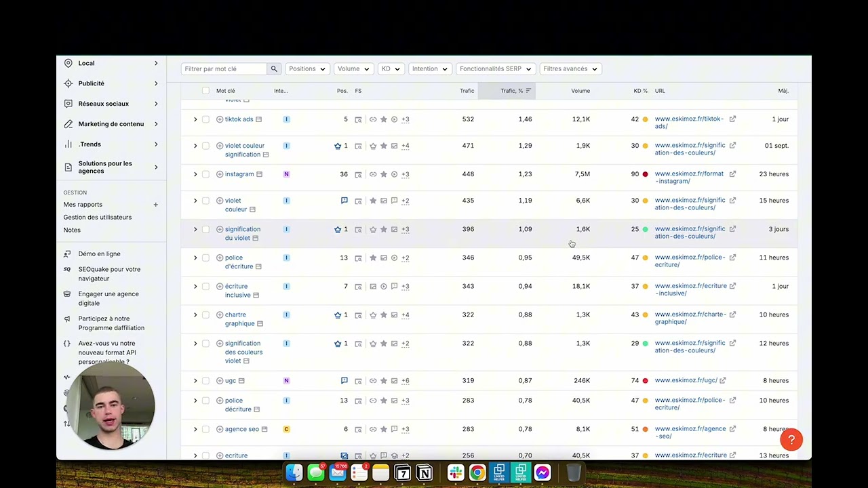Open Solutions pour les agences menu
The image size is (868, 488).
111,167
